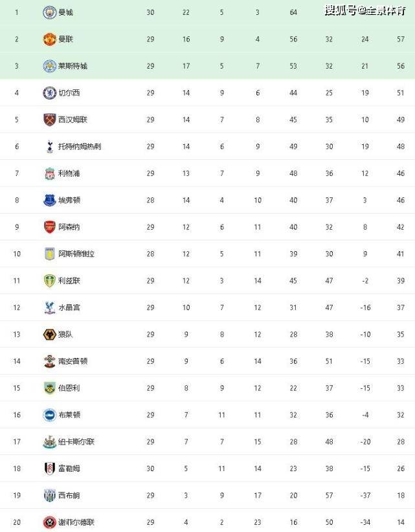
Task: Click the Brighton seagull crest
Action: tap(50, 415)
